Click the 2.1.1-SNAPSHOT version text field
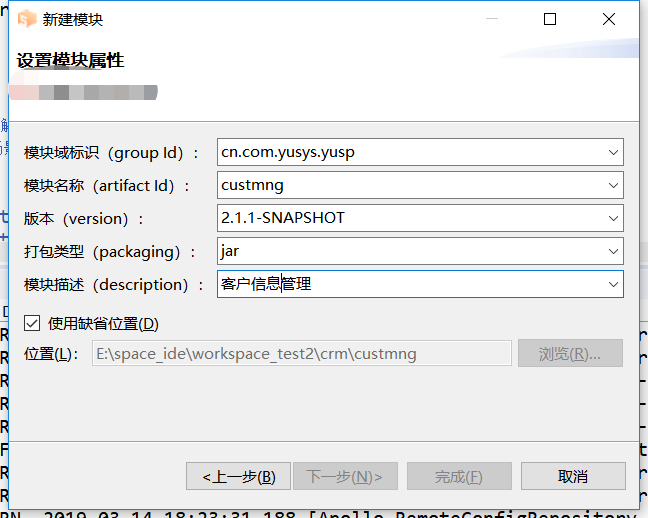Viewport: 648px width, 518px height. [x=410, y=218]
